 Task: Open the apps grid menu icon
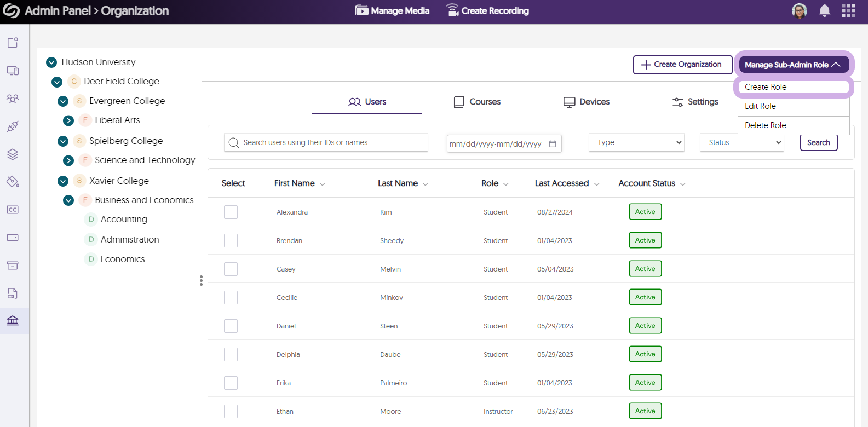tap(848, 11)
